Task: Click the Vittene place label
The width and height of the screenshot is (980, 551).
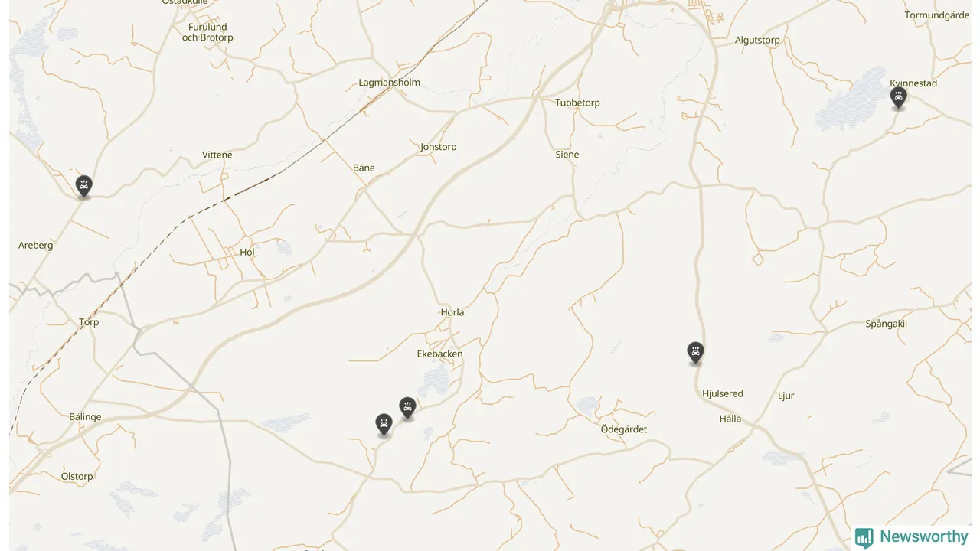Action: pos(217,155)
